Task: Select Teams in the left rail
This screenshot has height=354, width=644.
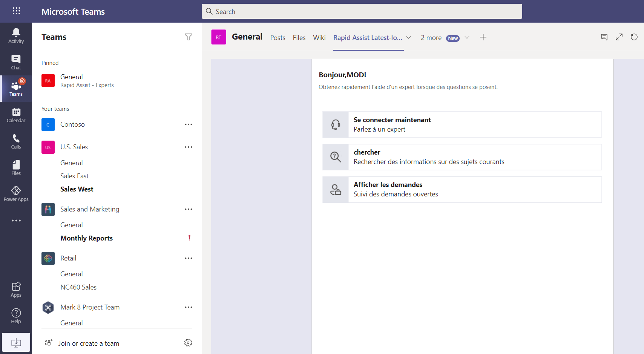Action: [x=16, y=89]
